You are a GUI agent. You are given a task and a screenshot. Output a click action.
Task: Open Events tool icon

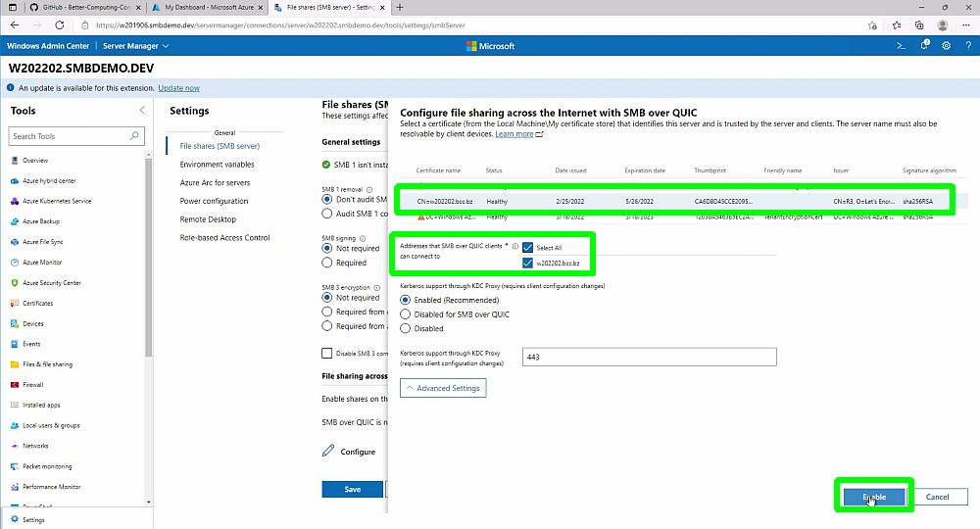15,344
